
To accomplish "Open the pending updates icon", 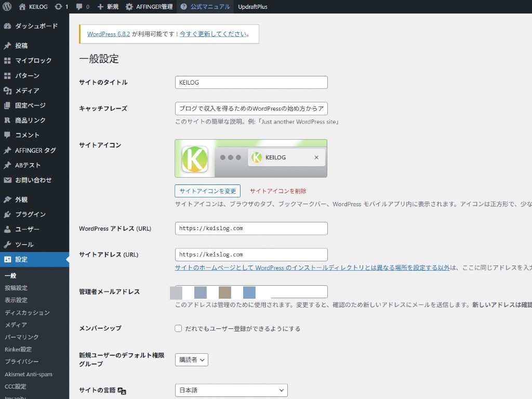I will 58,6.
